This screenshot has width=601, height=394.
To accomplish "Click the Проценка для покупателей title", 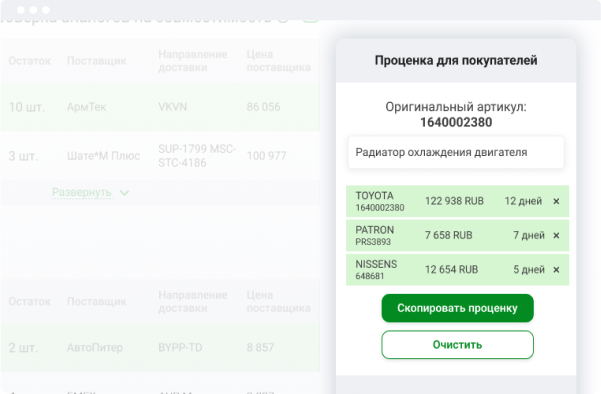I will (x=456, y=60).
